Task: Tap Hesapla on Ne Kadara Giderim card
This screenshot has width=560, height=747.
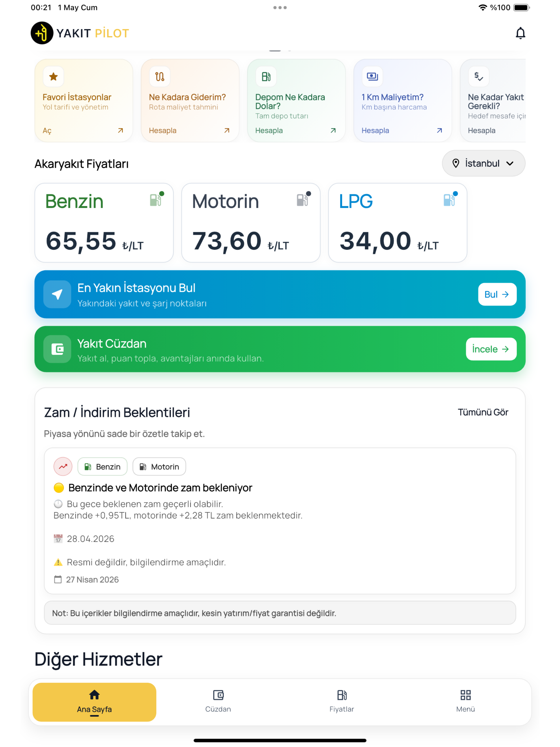Action: pos(163,130)
